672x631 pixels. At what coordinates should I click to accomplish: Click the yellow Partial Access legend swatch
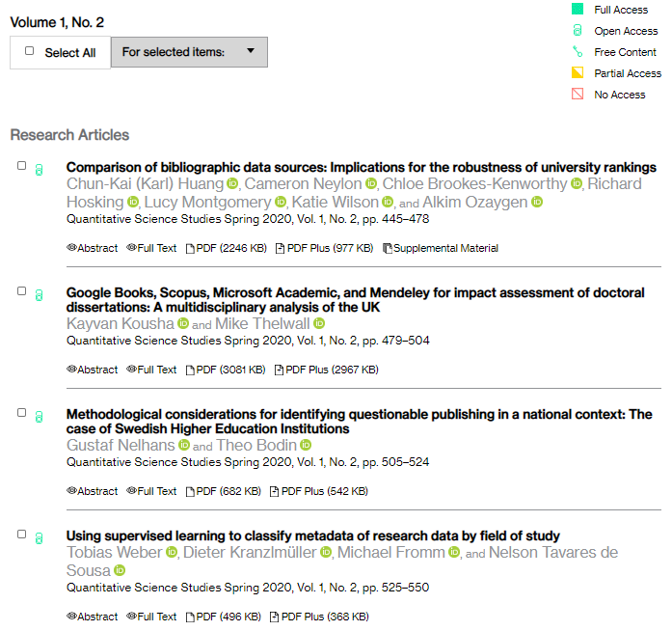click(x=578, y=72)
